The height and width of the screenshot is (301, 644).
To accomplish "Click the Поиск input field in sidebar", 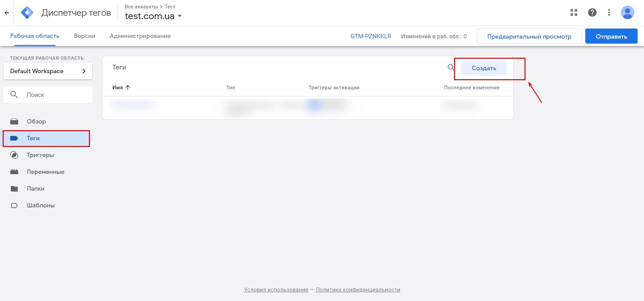I will coord(54,95).
